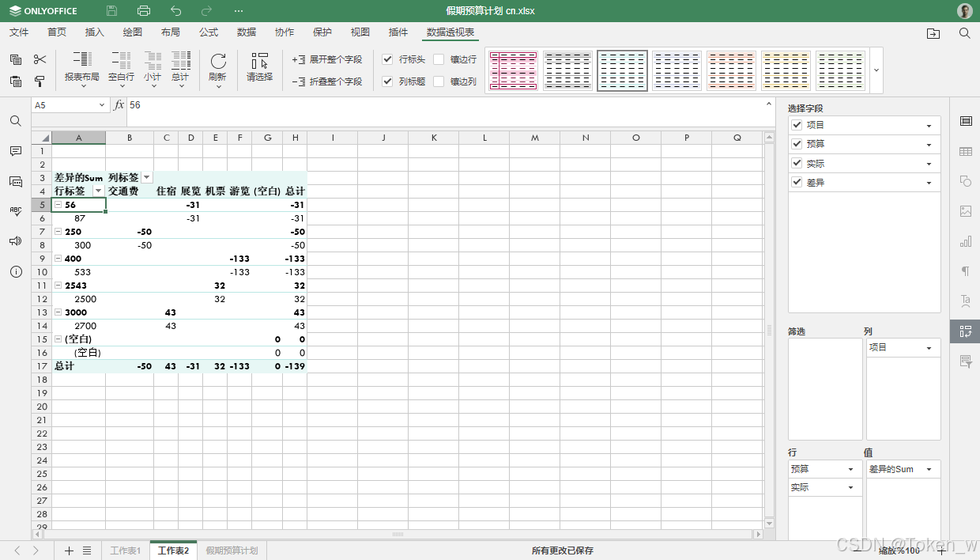Open the list of sheets icon
This screenshot has width=980, height=560.
point(88,551)
